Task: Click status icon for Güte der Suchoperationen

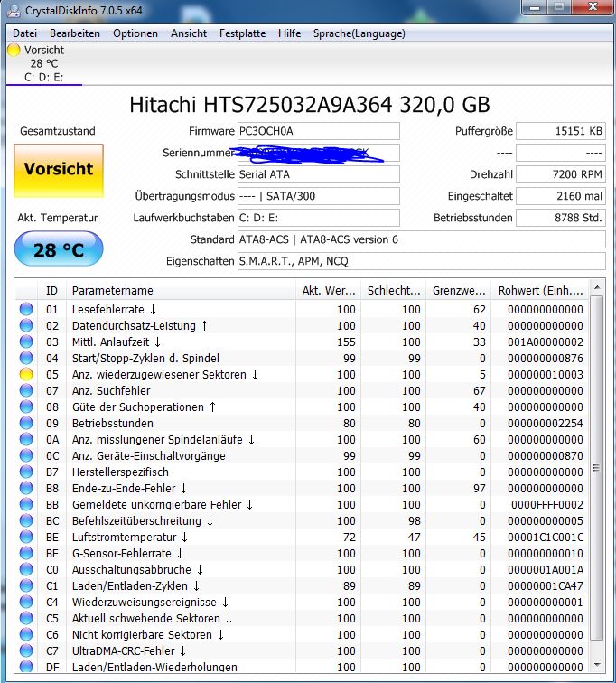Action: tap(26, 407)
